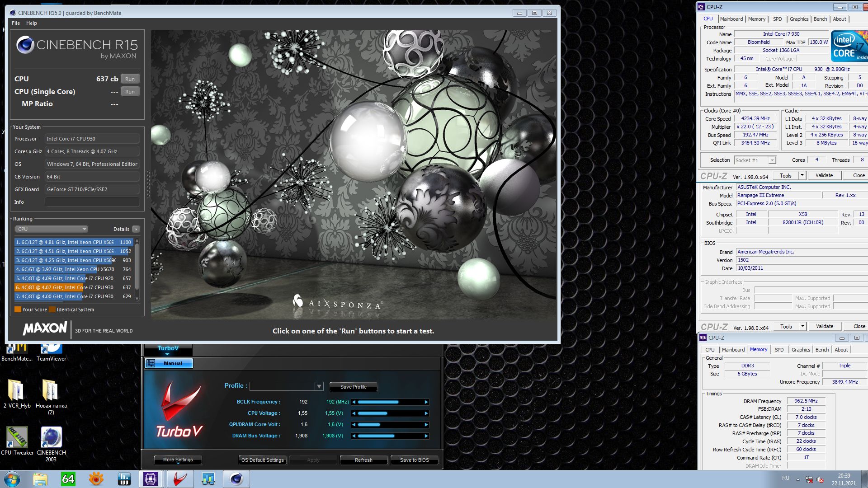The height and width of the screenshot is (488, 868).
Task: Open BenchMate from the taskbar
Action: coord(124,479)
